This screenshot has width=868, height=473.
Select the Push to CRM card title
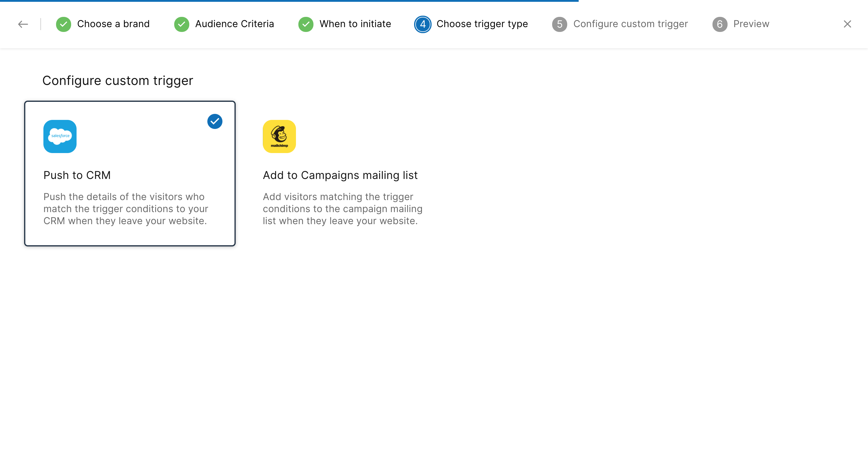(77, 175)
